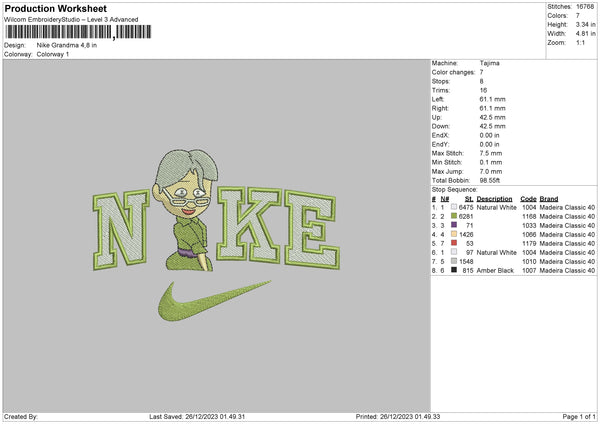Image resolution: width=600 pixels, height=424 pixels.
Task: Click the Max Jump value '7.0 mm'
Action: tap(491, 171)
